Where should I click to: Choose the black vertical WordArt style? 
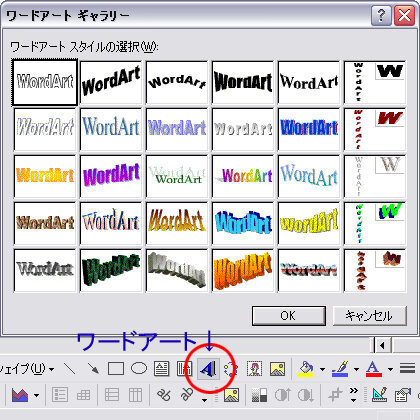375,82
